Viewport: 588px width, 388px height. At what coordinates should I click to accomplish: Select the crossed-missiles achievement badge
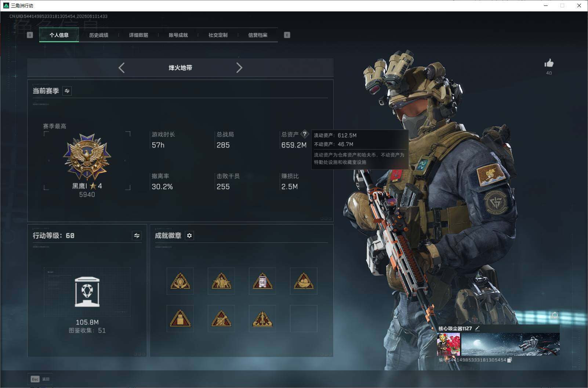coord(221,319)
